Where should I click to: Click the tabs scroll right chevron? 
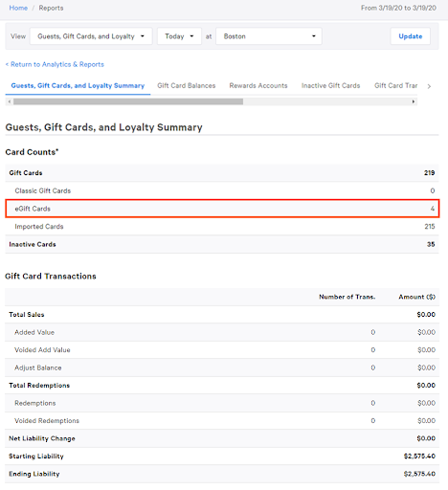(429, 86)
